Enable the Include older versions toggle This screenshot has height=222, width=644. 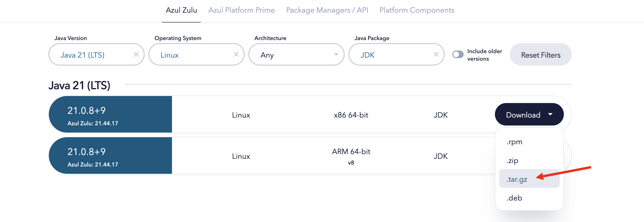[x=458, y=54]
